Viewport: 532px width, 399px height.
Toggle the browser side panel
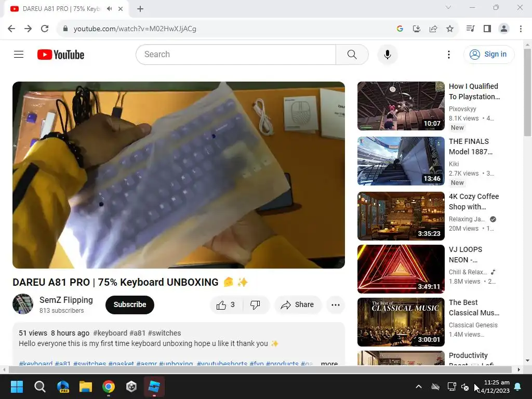[x=487, y=29]
